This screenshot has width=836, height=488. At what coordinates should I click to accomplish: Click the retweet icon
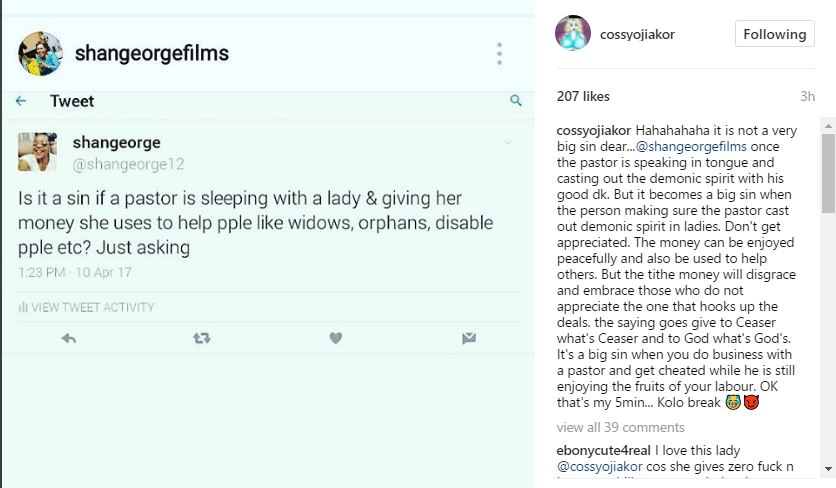pyautogui.click(x=201, y=339)
